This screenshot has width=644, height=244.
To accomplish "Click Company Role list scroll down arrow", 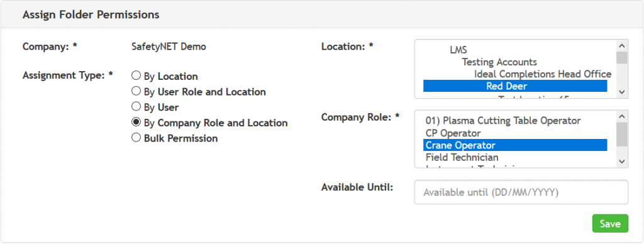I will tap(622, 162).
